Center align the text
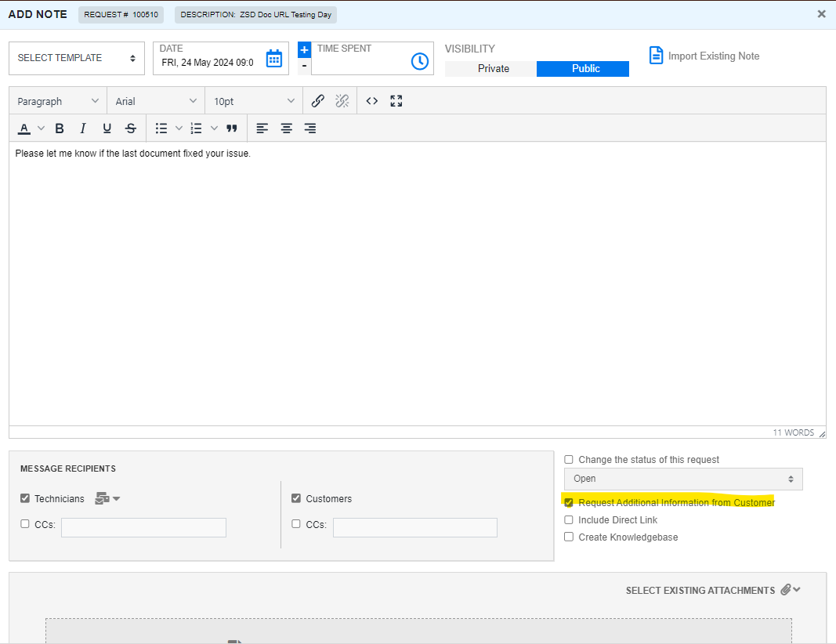Screen dimensions: 836x644 click(286, 128)
